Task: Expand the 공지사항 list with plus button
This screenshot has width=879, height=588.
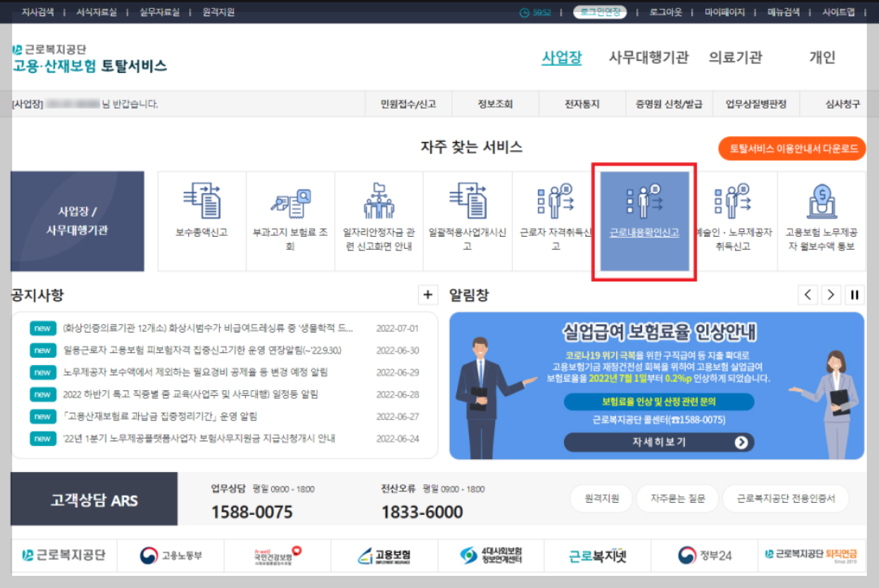Action: pyautogui.click(x=428, y=294)
